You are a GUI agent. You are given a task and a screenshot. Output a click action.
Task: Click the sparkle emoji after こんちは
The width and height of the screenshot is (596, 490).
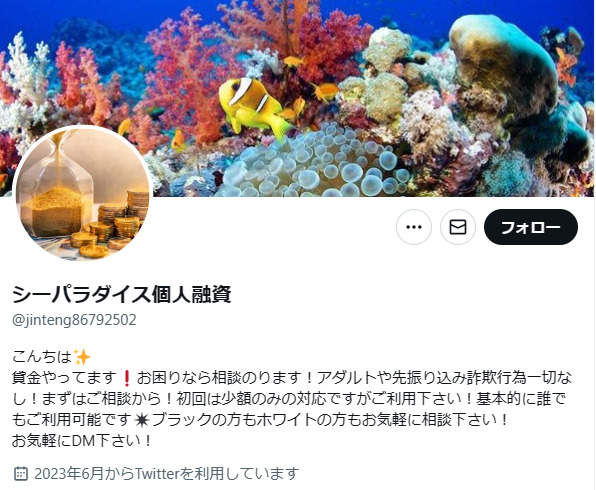coord(82,357)
